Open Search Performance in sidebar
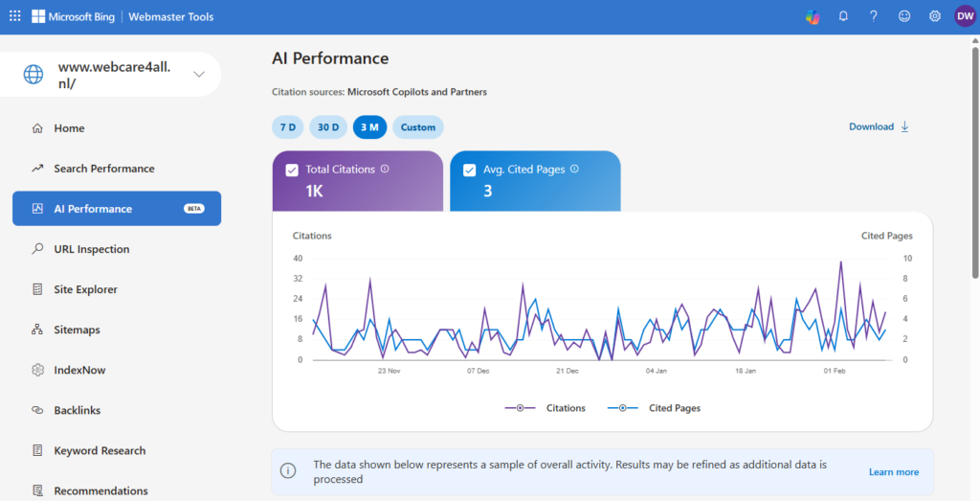 coord(117,169)
